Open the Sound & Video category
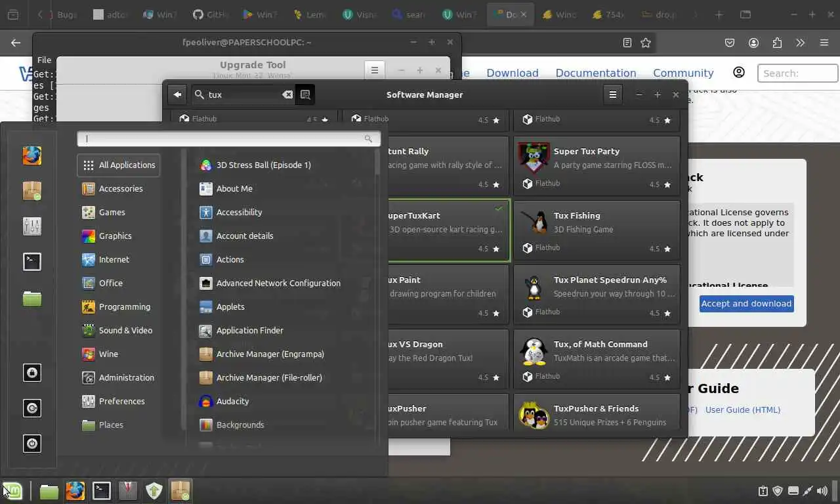This screenshot has width=840, height=504. point(118,330)
